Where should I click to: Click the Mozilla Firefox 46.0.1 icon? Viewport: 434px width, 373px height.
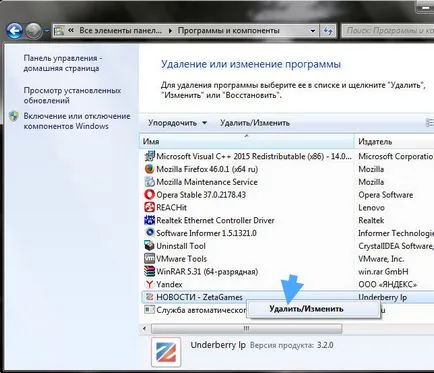149,169
